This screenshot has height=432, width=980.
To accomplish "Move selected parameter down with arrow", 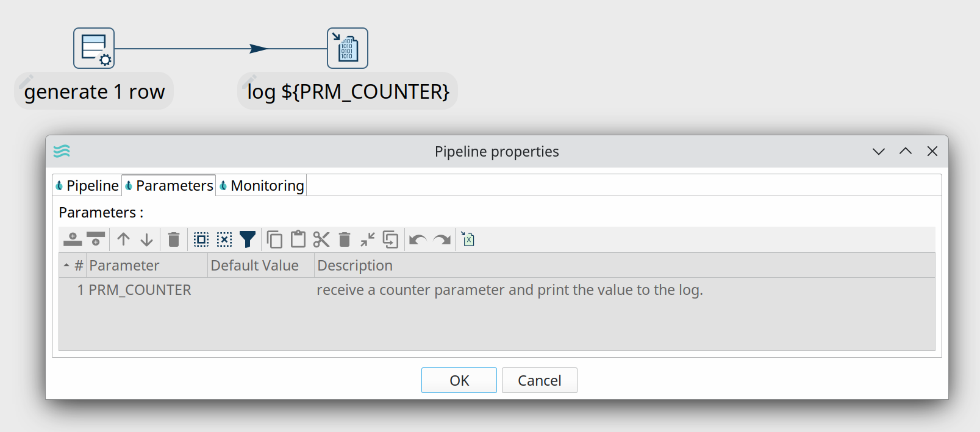I will (146, 239).
